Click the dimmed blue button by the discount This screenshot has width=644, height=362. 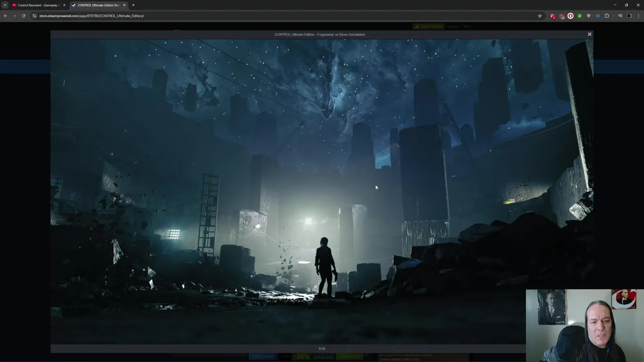[x=263, y=356]
